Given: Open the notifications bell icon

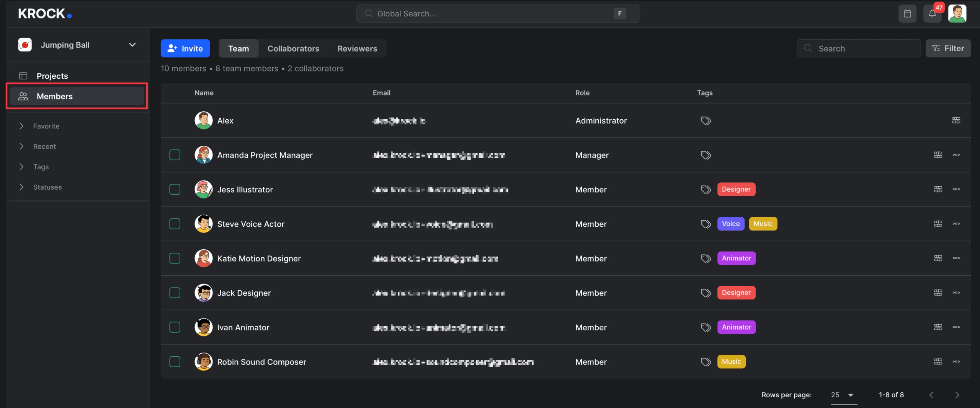Looking at the screenshot, I should (x=933, y=13).
